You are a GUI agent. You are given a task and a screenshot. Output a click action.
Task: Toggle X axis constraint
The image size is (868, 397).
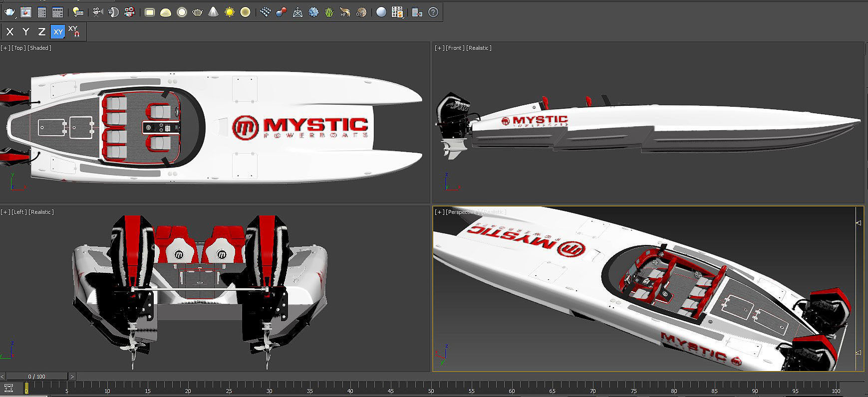(9, 32)
